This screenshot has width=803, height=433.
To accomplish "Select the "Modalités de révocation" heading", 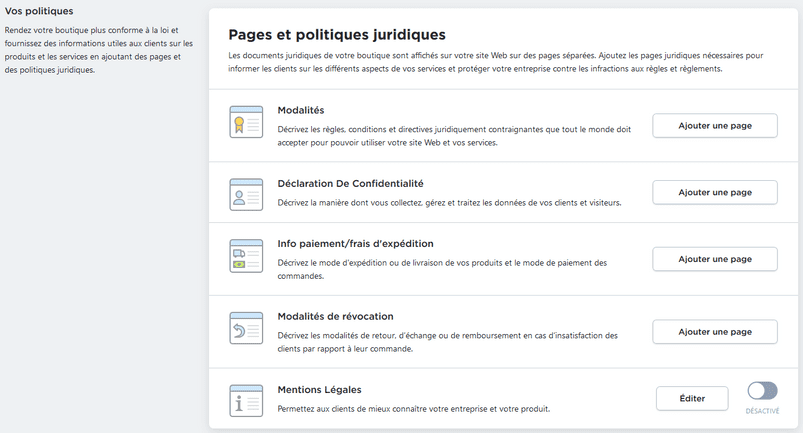I will click(335, 316).
